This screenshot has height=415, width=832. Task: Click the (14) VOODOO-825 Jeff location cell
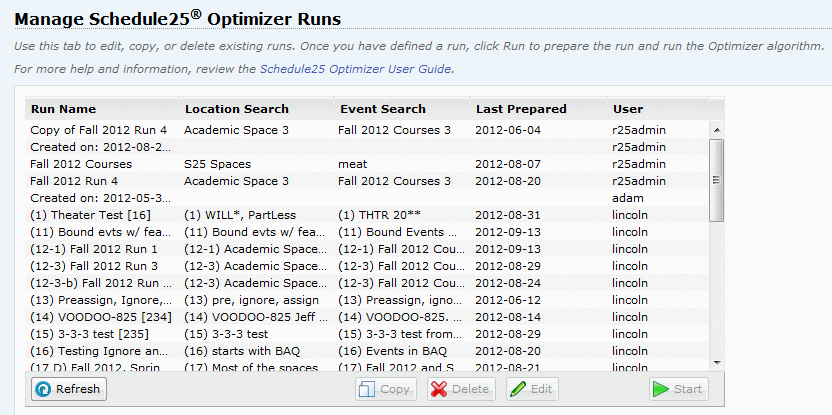tap(256, 317)
